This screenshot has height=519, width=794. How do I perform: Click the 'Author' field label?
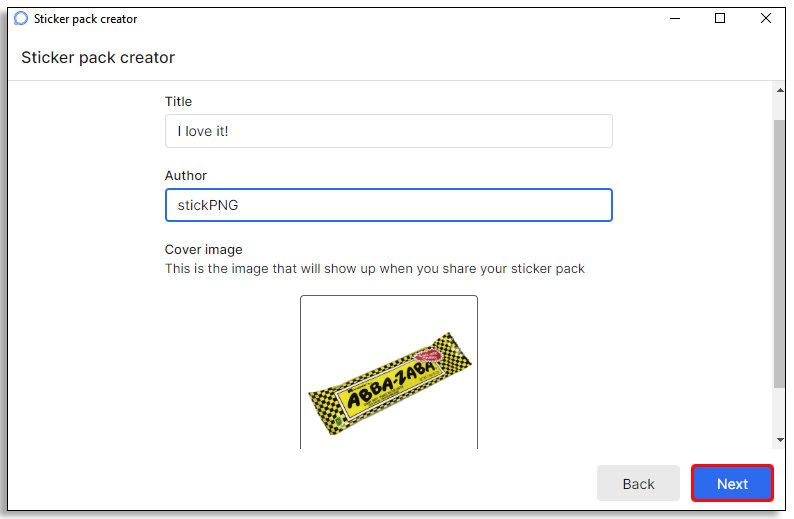[186, 175]
